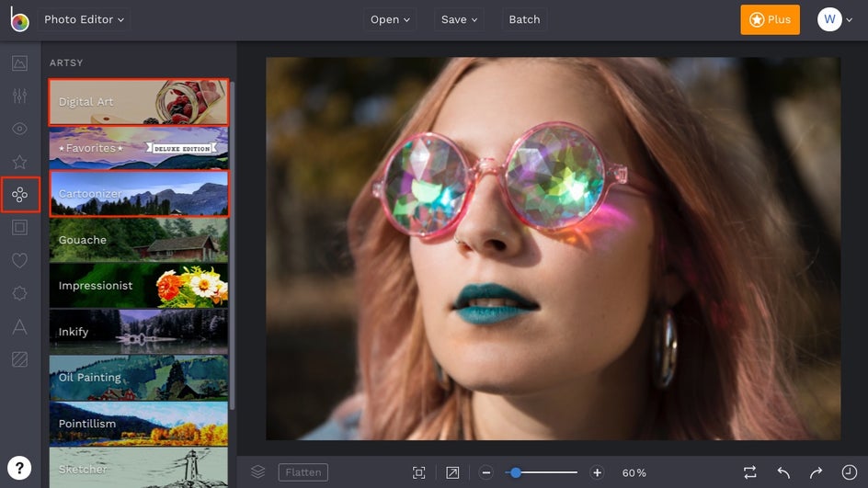
Task: Click the orange Plus upgrade button
Action: tap(770, 19)
